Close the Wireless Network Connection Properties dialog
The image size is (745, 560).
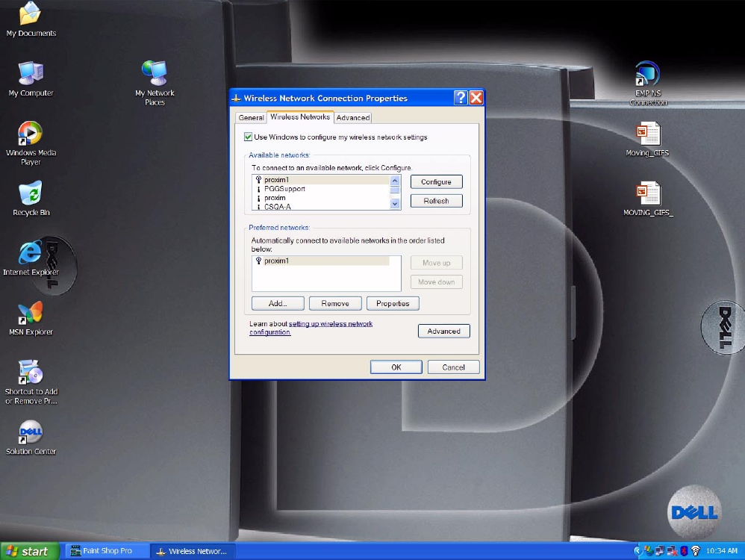pos(476,98)
